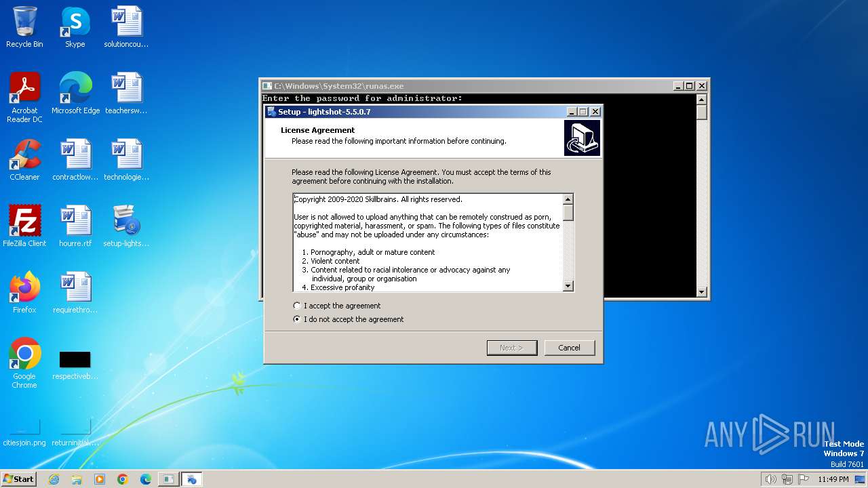The image size is (868, 488).
Task: Open Chrome from the taskbar
Action: [x=123, y=479]
